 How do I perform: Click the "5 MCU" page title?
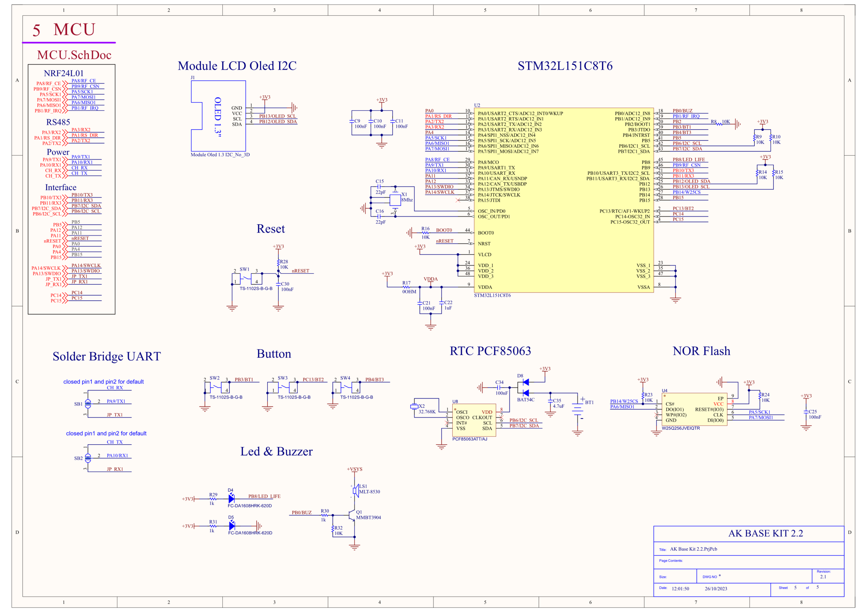[x=63, y=30]
